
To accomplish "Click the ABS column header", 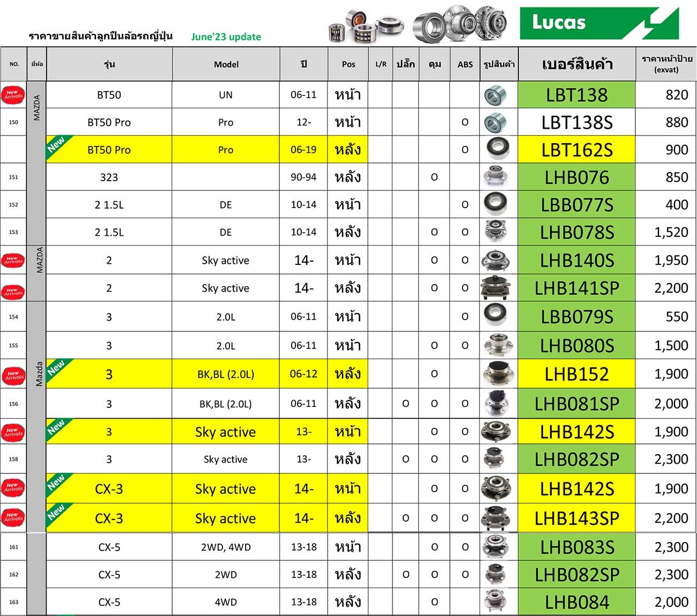I will pos(465,64).
